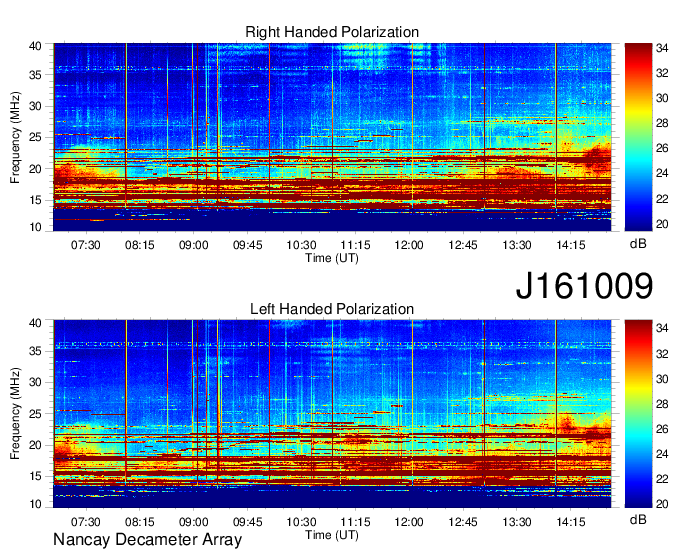Click the "24" value on Left Handed color bar
The height and width of the screenshot is (552, 680).
662,454
